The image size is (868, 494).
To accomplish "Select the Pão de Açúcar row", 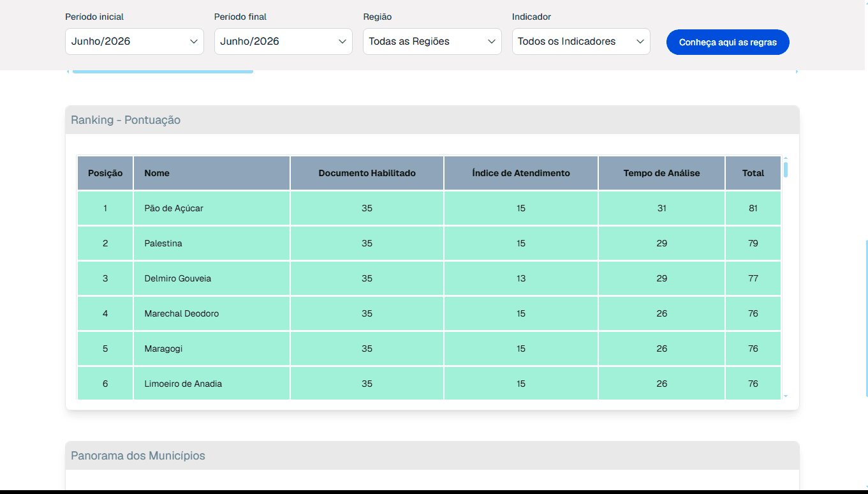I will tap(429, 208).
